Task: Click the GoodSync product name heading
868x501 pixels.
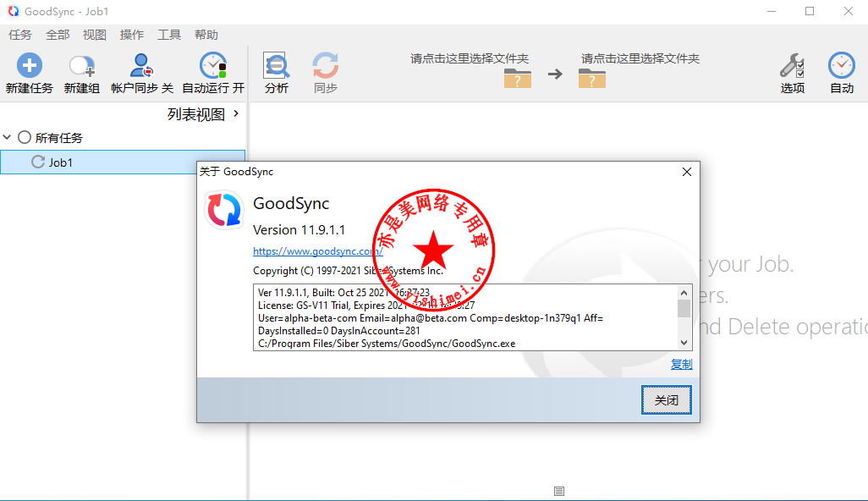Action: pyautogui.click(x=291, y=204)
